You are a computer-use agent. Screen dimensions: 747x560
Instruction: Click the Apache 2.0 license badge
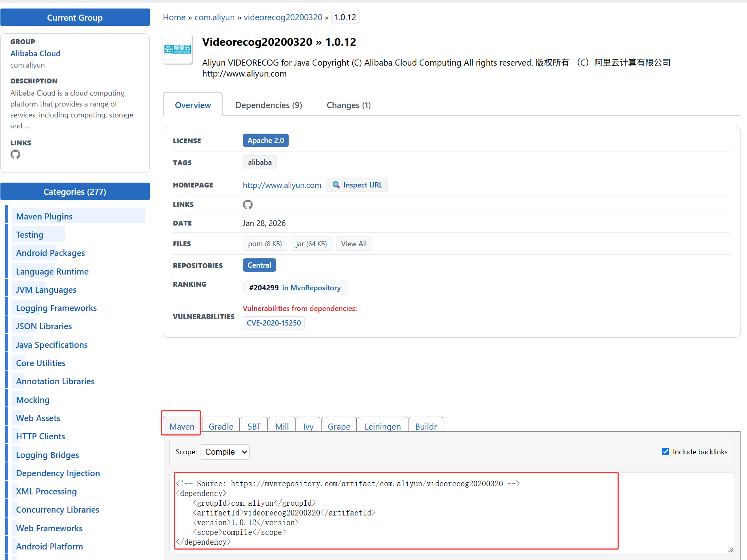click(266, 141)
